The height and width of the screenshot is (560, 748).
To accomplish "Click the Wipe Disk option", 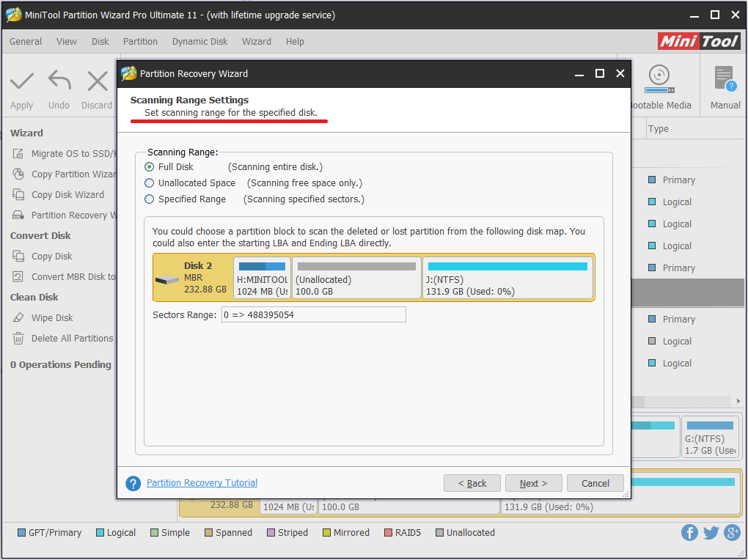I will click(52, 317).
